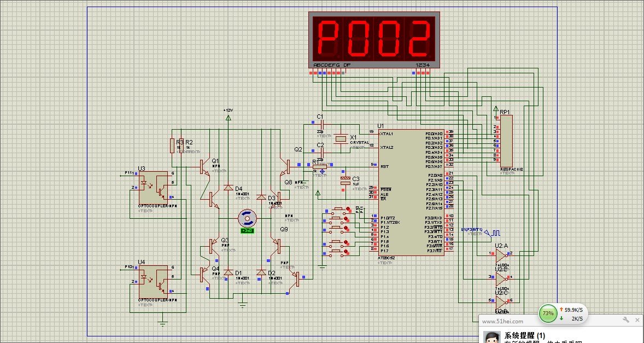644x343 pixels.
Task: Push the topmost push-button switch
Action: click(x=338, y=210)
